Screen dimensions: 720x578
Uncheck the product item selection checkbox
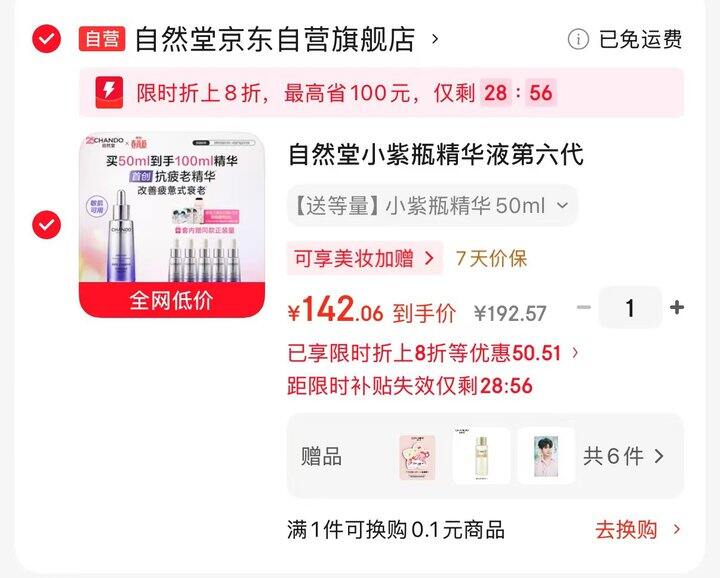pos(46,224)
